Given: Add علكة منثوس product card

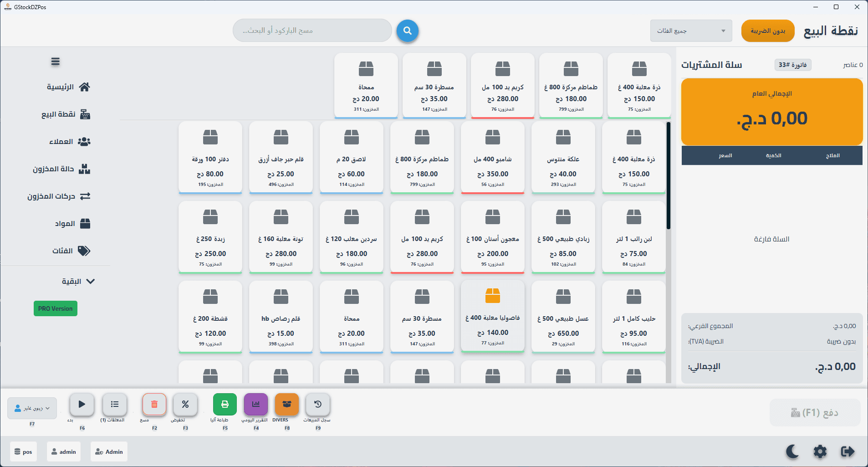Looking at the screenshot, I should tap(563, 158).
